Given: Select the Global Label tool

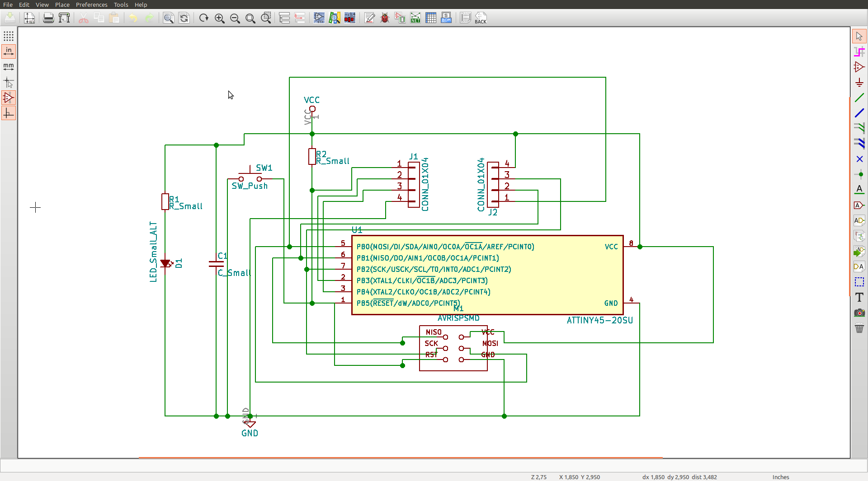Looking at the screenshot, I should (859, 205).
